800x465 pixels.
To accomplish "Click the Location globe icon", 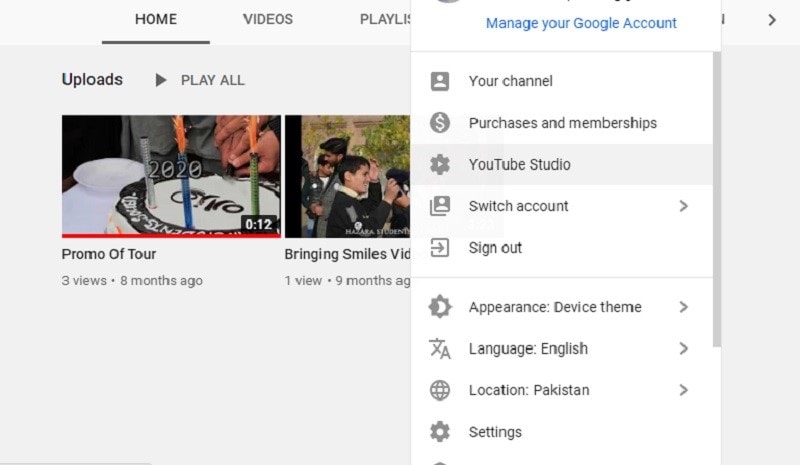I will [440, 390].
